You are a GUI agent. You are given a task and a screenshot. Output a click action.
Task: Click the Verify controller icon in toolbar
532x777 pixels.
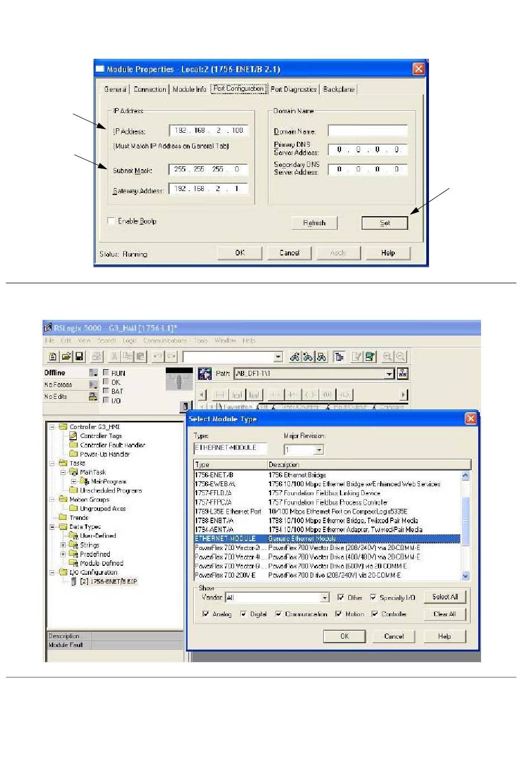(370, 357)
